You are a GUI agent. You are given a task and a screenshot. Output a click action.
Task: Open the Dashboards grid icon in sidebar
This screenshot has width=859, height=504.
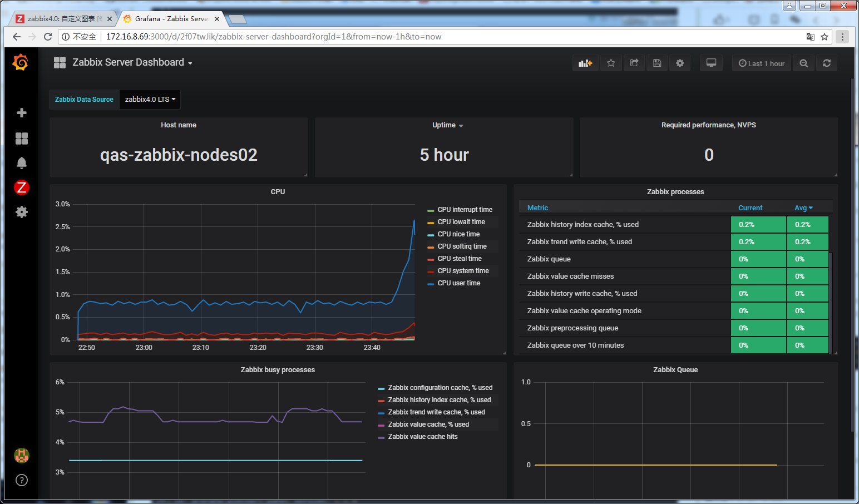(22, 139)
